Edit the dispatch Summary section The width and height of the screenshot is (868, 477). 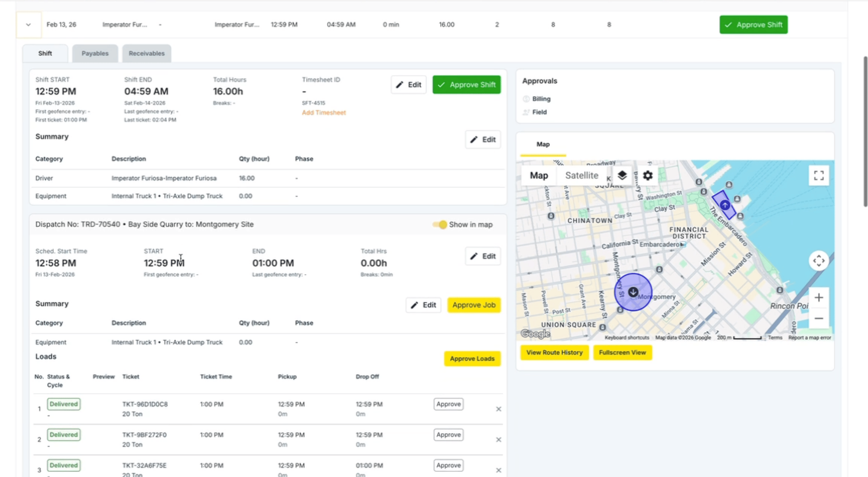click(423, 305)
